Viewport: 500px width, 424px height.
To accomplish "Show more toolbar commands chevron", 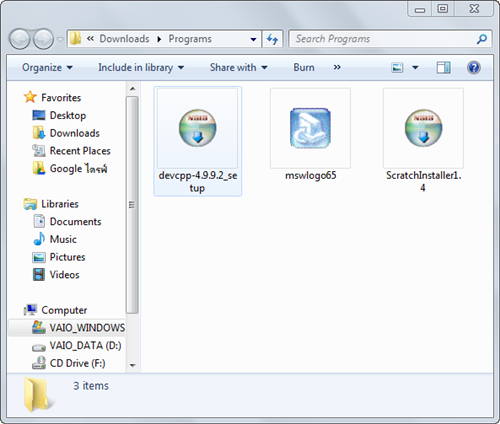I will click(x=337, y=68).
